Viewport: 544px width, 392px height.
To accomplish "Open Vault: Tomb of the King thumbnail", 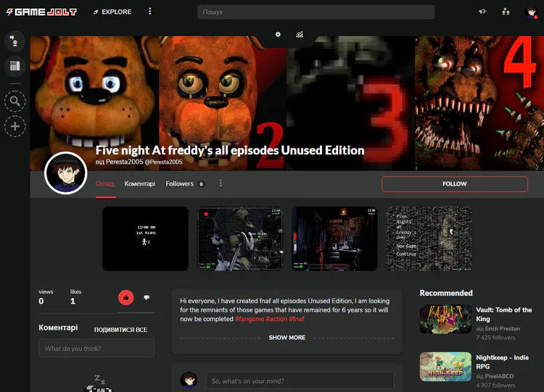I will tap(445, 319).
